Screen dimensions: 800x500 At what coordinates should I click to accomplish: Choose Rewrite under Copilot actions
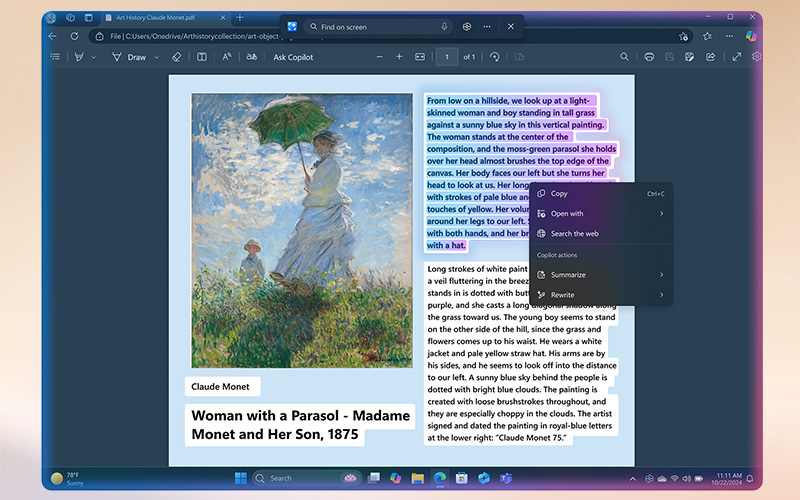[601, 295]
